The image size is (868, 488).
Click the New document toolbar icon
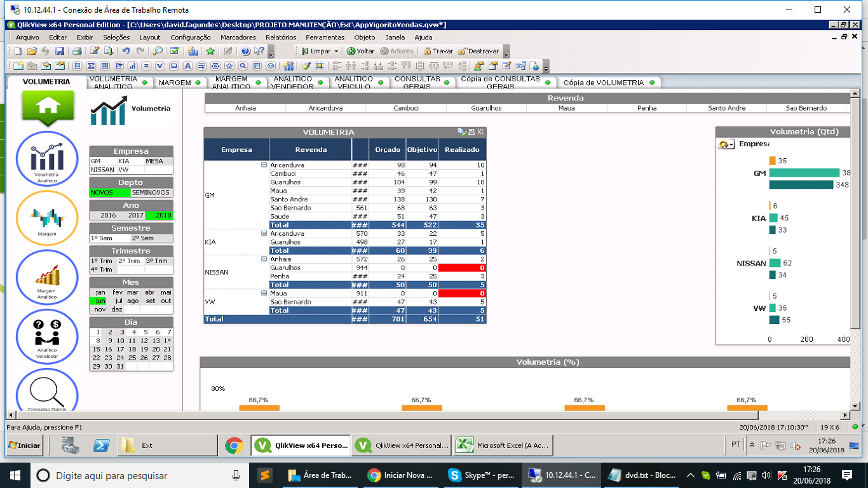[x=18, y=51]
